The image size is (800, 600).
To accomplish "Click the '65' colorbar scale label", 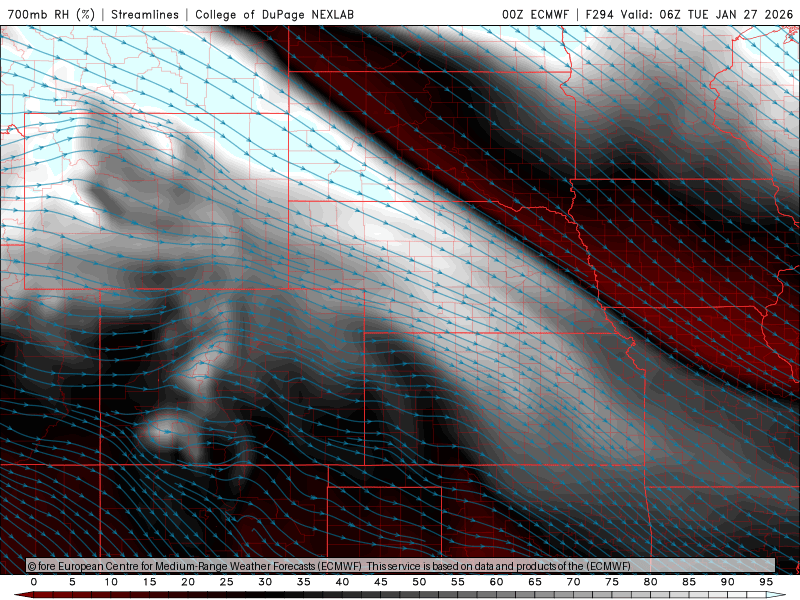I will 535,582.
